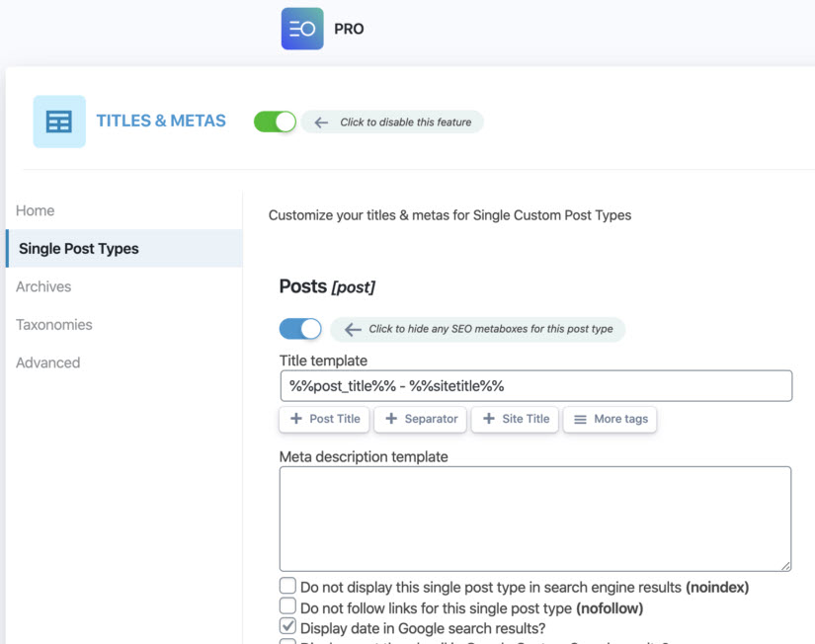The width and height of the screenshot is (815, 644).
Task: Click arrow icon beside disable feature hint
Action: (x=321, y=122)
